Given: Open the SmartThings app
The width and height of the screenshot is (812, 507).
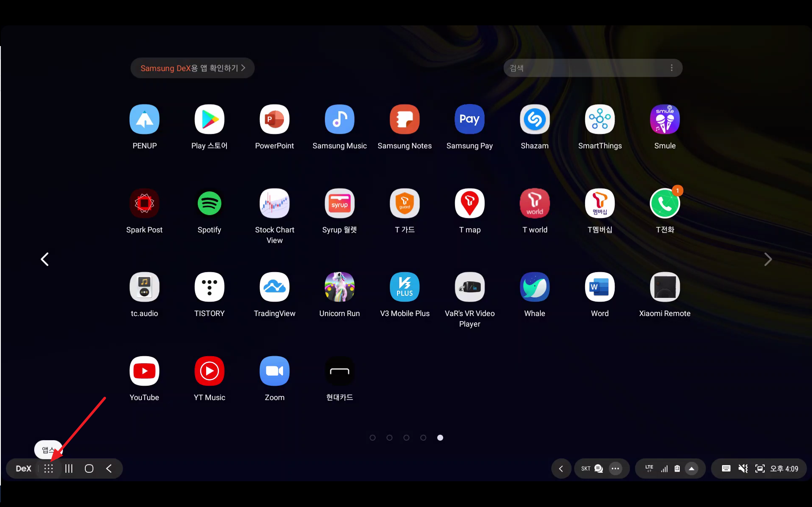Looking at the screenshot, I should pyautogui.click(x=599, y=120).
